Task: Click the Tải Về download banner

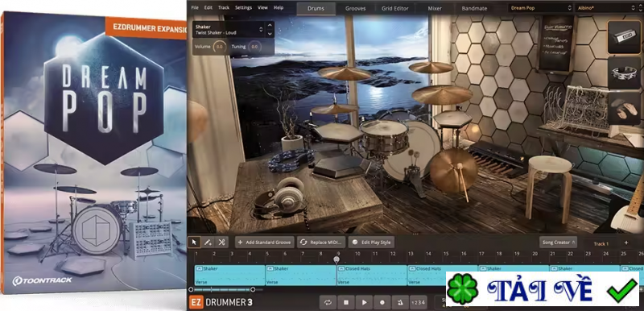Action: tap(542, 288)
